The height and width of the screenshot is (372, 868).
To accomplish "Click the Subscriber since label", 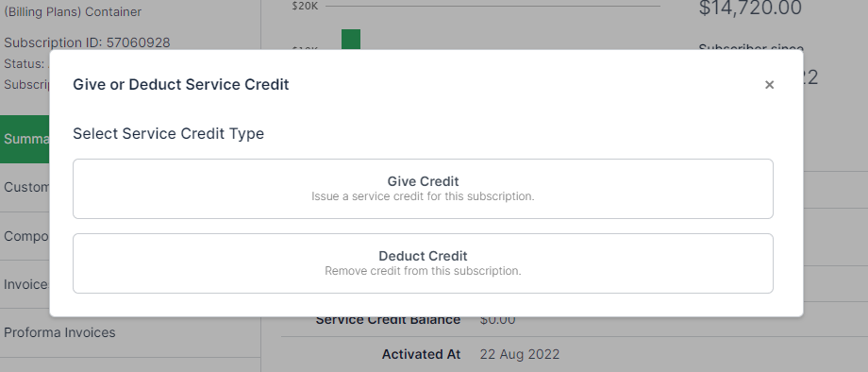I will (x=751, y=47).
